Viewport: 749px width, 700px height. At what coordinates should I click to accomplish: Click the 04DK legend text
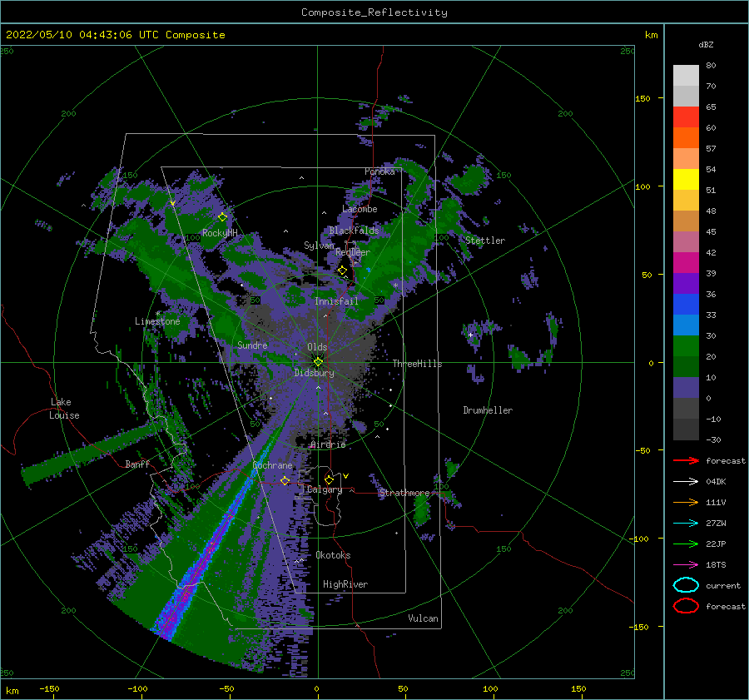pyautogui.click(x=716, y=482)
